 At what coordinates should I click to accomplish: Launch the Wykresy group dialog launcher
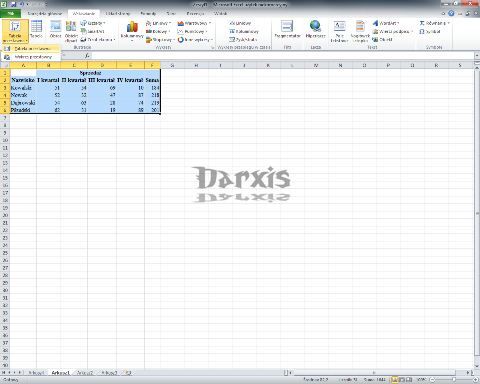pos(212,48)
